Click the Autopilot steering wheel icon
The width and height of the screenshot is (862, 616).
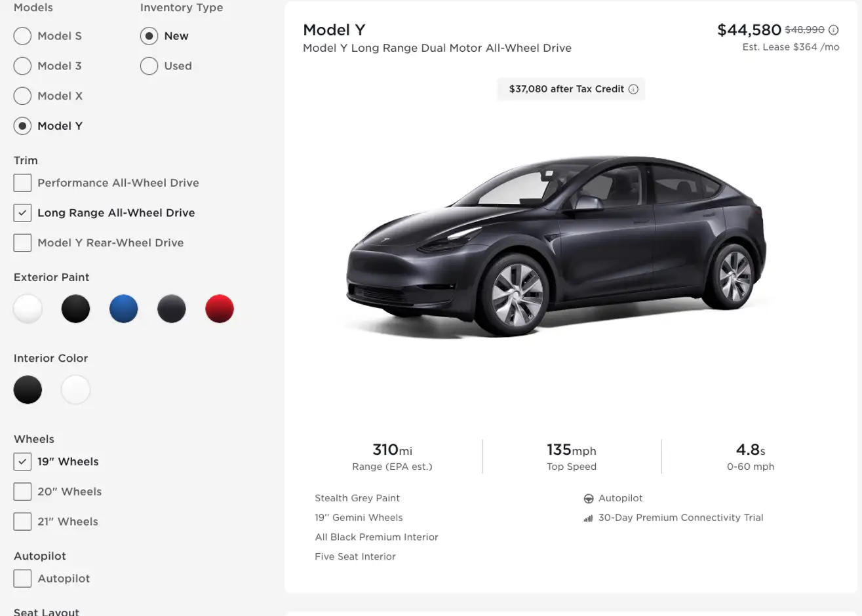(x=589, y=499)
